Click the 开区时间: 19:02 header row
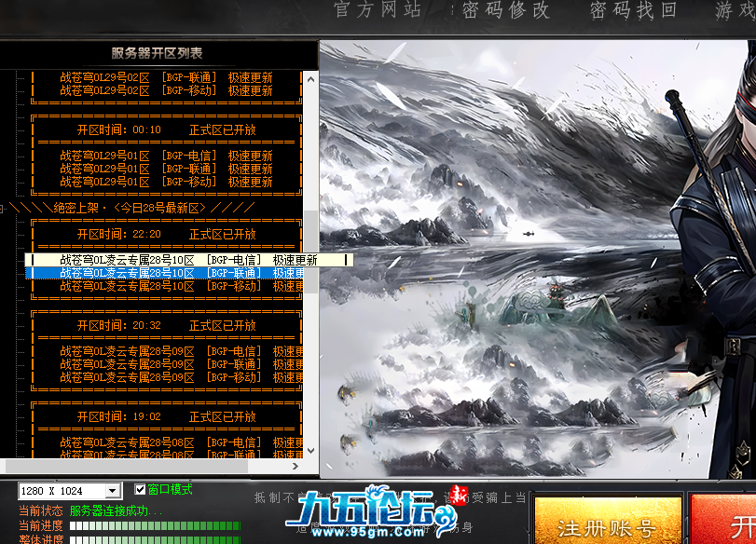This screenshot has width=756, height=544. (x=166, y=416)
